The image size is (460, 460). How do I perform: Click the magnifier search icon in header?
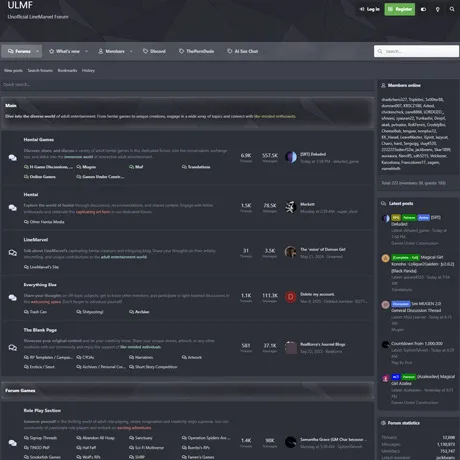452,9
